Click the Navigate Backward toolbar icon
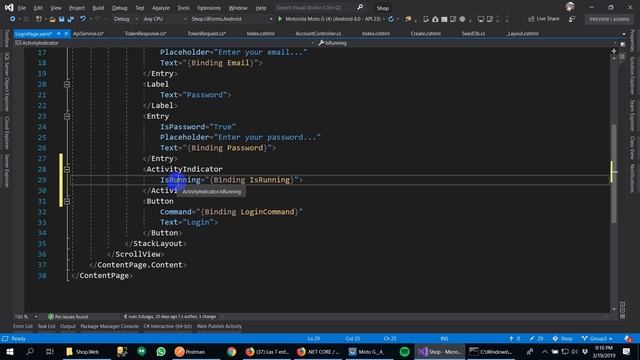The height and width of the screenshot is (360, 640). point(12,19)
